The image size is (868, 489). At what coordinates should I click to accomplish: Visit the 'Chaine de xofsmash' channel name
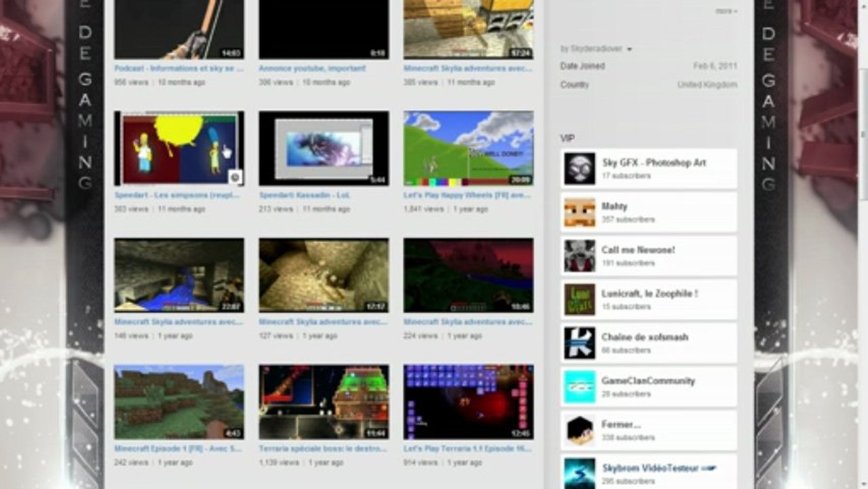(645, 337)
